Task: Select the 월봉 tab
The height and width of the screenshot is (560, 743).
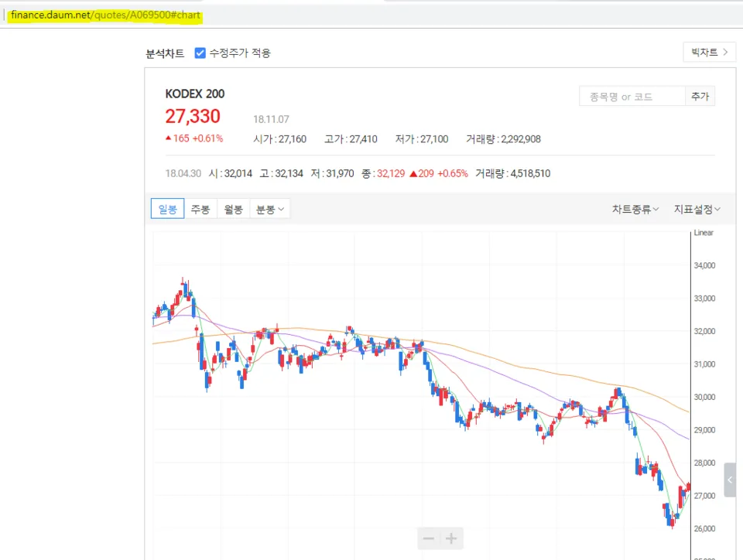Action: (x=233, y=209)
